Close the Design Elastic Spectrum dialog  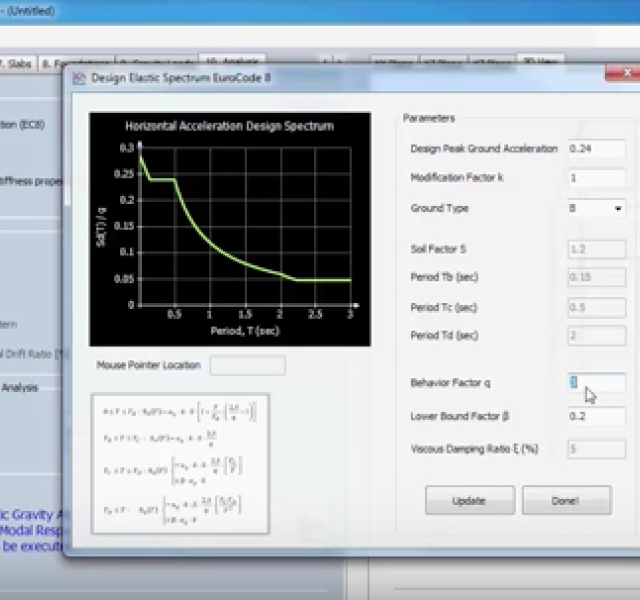(624, 73)
